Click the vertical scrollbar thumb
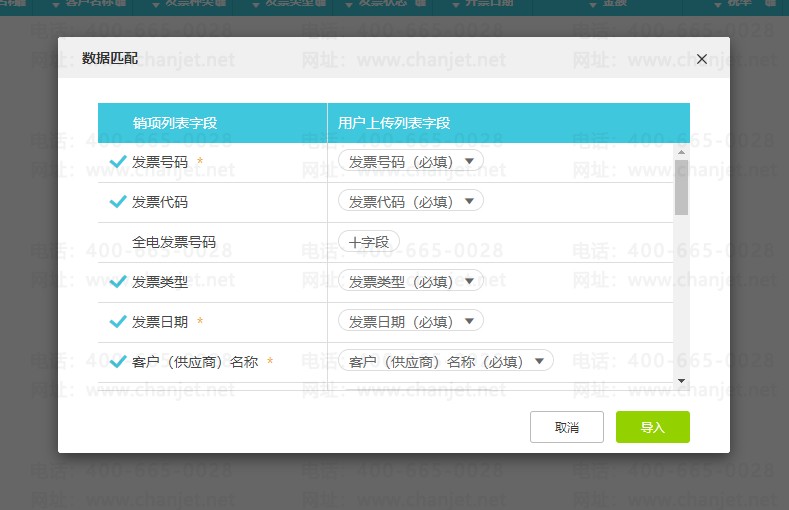Image resolution: width=789 pixels, height=510 pixels. click(x=681, y=187)
